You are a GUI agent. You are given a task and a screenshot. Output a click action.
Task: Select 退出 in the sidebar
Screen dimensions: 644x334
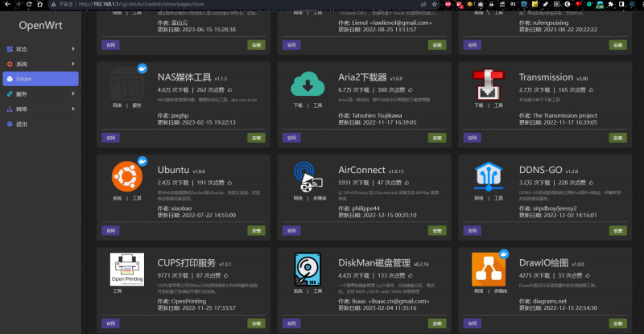click(x=22, y=124)
